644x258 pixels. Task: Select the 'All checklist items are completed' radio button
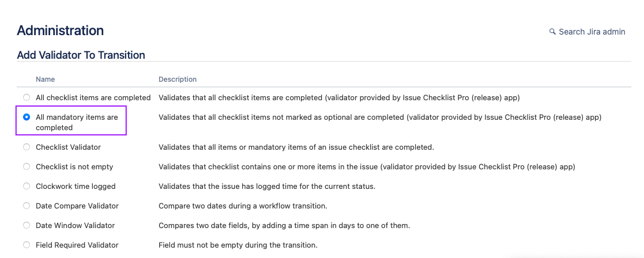coord(27,97)
